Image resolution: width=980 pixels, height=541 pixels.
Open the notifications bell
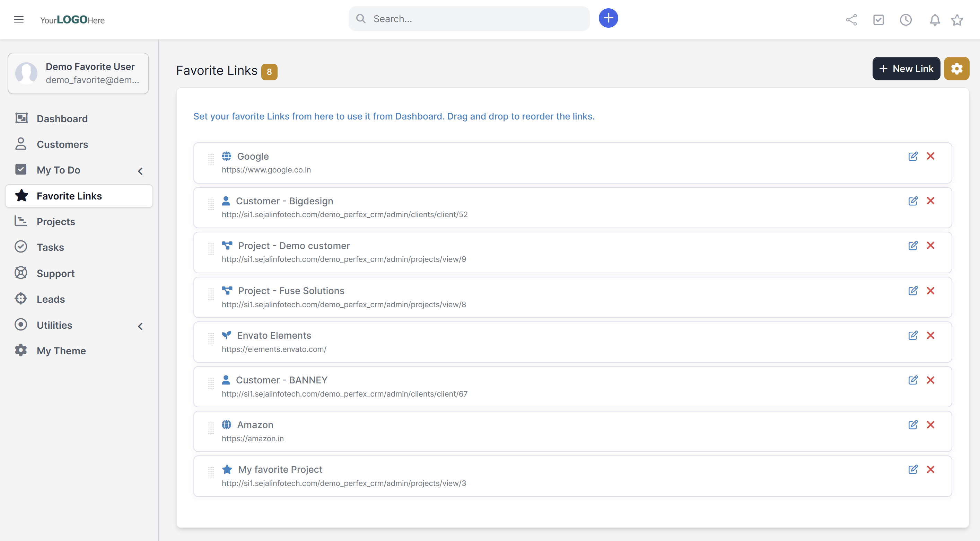click(x=934, y=20)
